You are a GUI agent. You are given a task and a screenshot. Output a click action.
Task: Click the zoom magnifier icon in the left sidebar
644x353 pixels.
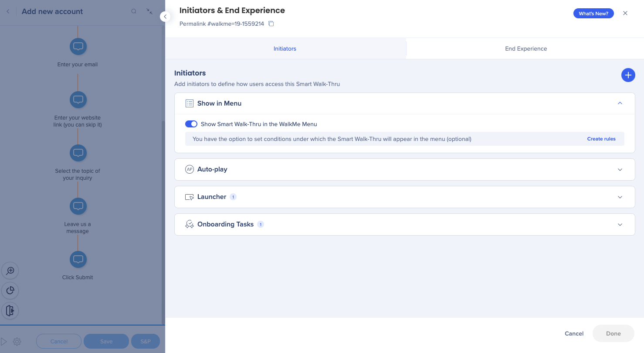pos(10,271)
